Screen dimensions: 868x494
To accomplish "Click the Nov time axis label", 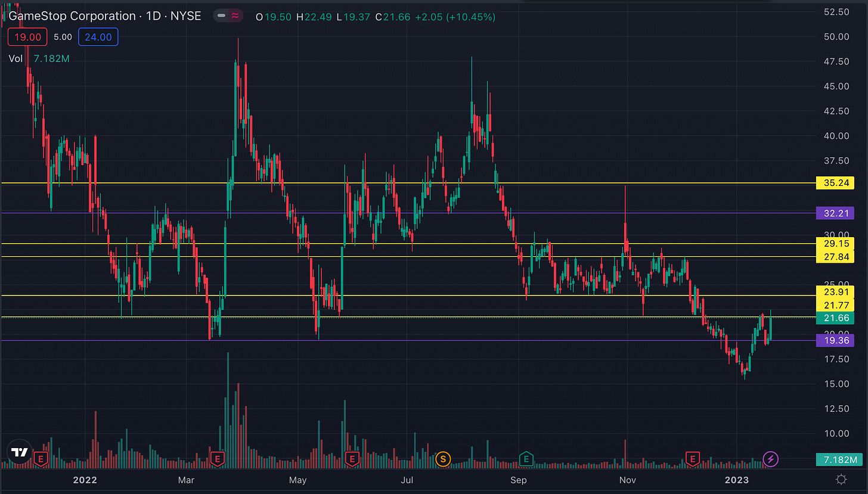I will [627, 479].
